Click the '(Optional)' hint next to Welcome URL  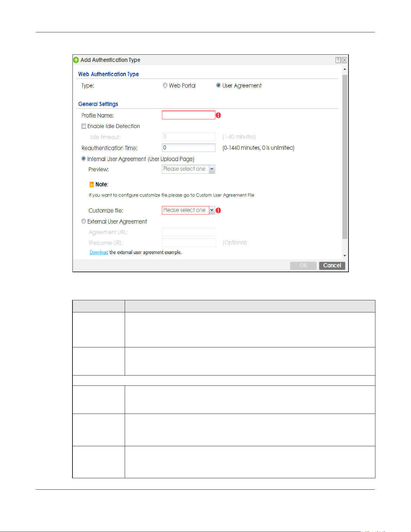pos(235,243)
